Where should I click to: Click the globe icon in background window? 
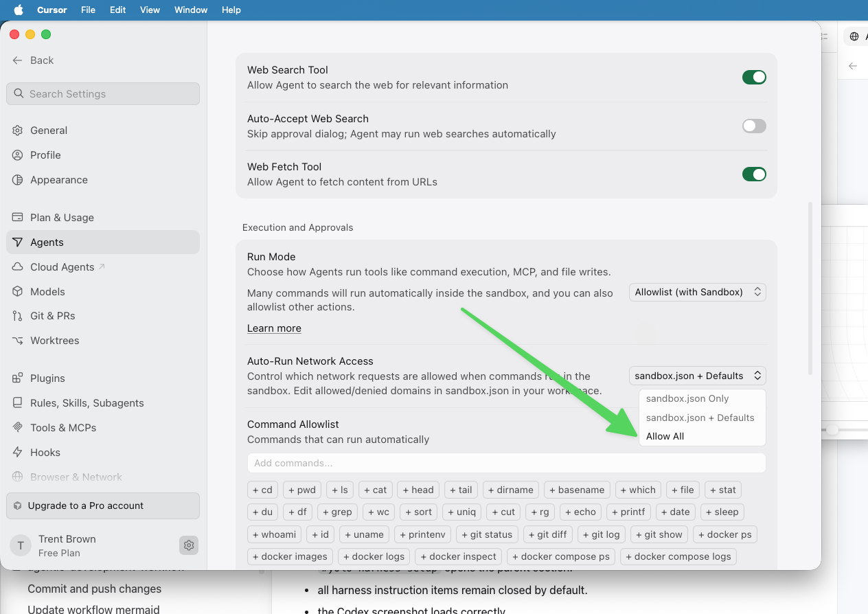[x=854, y=36]
